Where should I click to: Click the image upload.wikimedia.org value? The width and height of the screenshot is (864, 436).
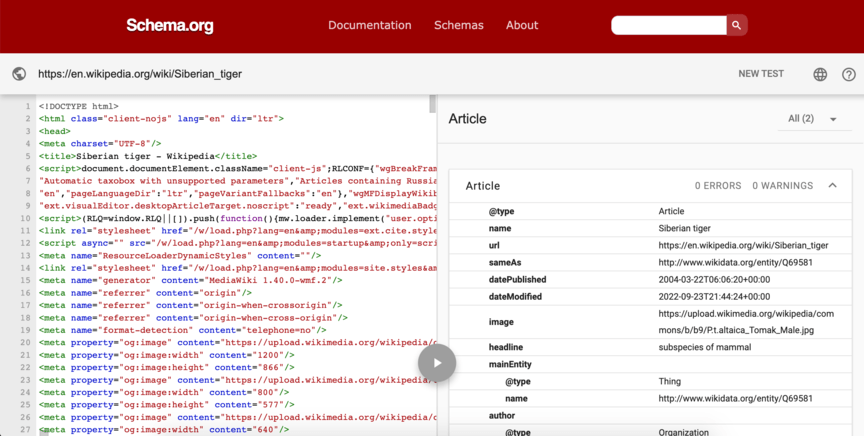(746, 322)
